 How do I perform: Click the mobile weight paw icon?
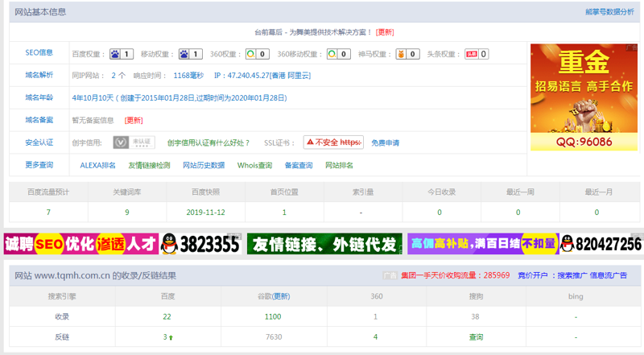(184, 54)
